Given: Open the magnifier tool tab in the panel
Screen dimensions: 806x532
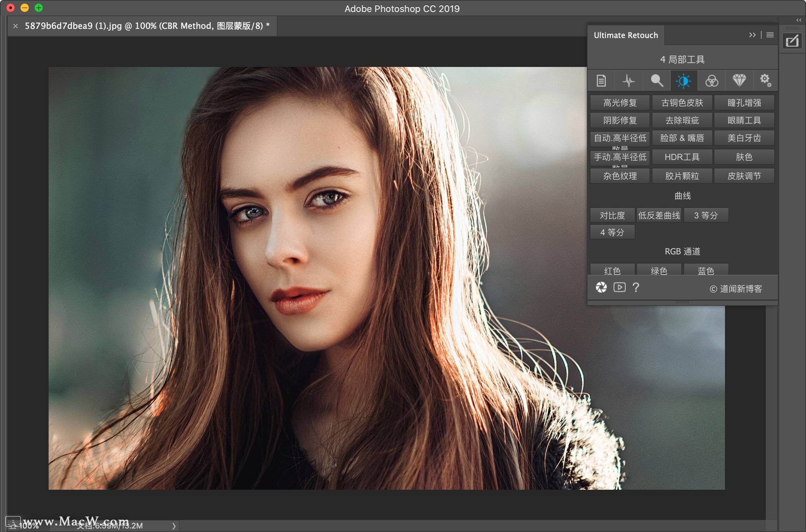Looking at the screenshot, I should [656, 80].
